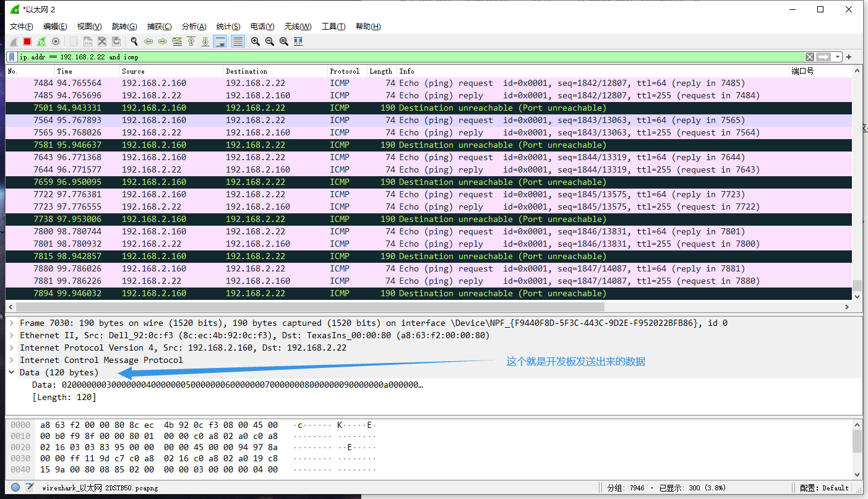Open the 电话(Y) menu
This screenshot has height=499, width=868.
pos(262,27)
